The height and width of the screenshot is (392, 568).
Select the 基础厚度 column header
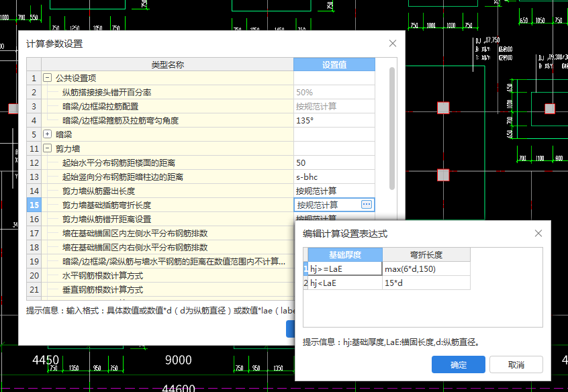[345, 254]
